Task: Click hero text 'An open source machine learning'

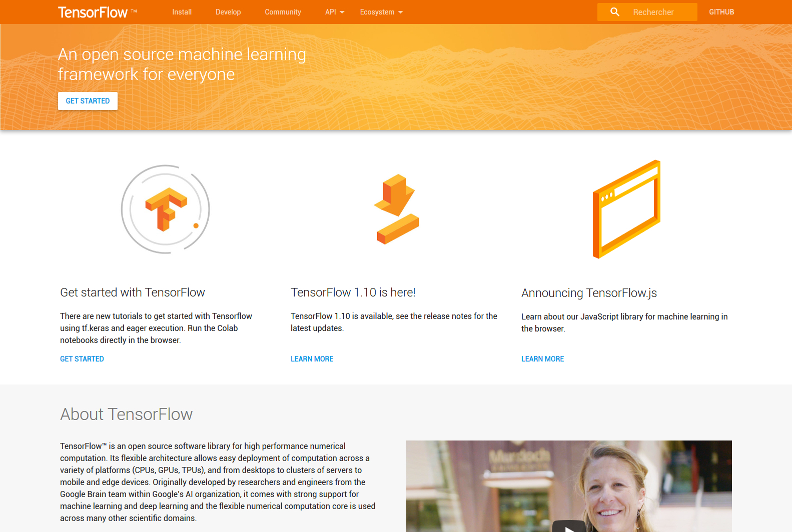Action: pos(182,54)
